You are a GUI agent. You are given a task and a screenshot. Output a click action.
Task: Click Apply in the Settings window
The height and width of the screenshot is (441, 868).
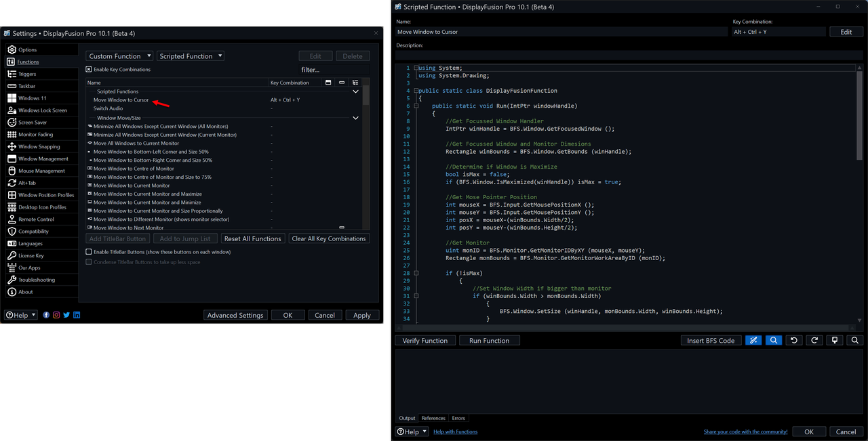pos(362,315)
